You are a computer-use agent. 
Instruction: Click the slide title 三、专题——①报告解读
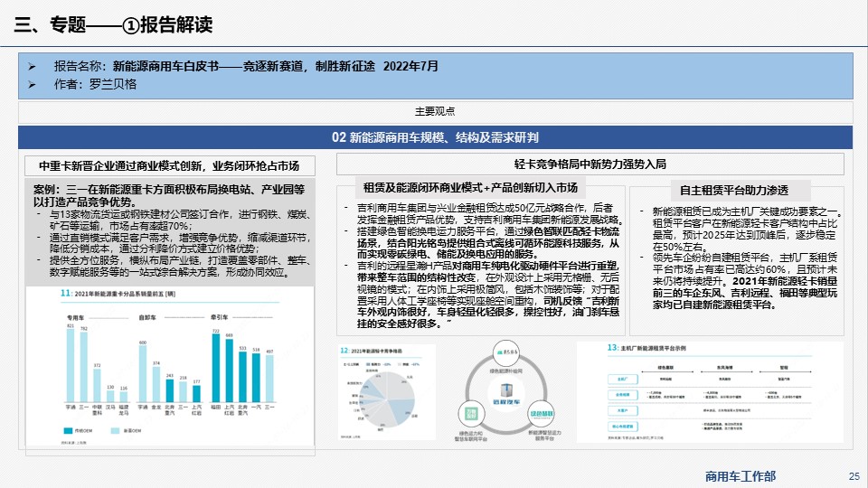click(114, 24)
